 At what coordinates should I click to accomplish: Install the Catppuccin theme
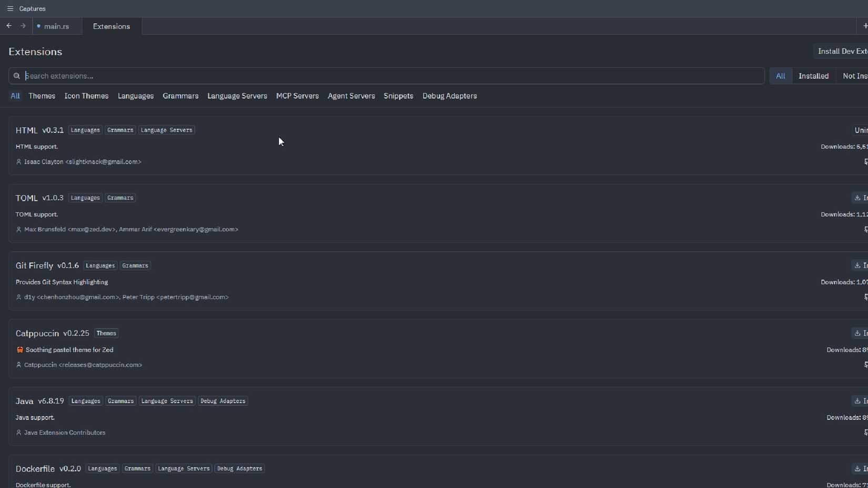[860, 333]
